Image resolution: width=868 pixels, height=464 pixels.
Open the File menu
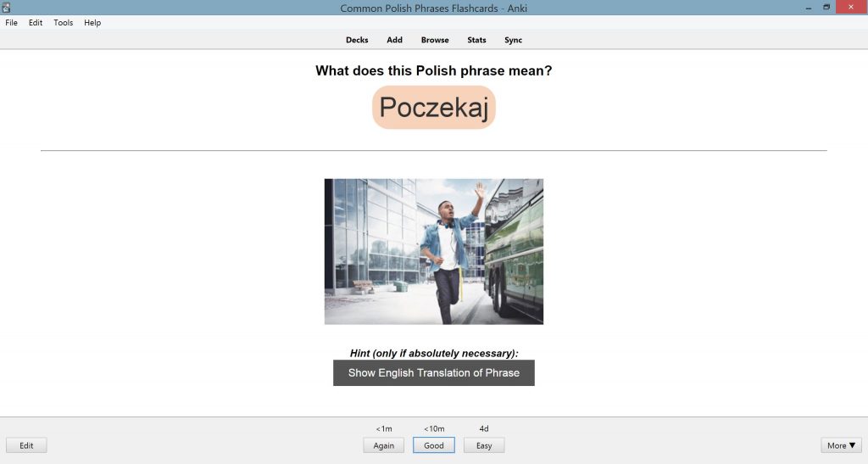tap(11, 23)
